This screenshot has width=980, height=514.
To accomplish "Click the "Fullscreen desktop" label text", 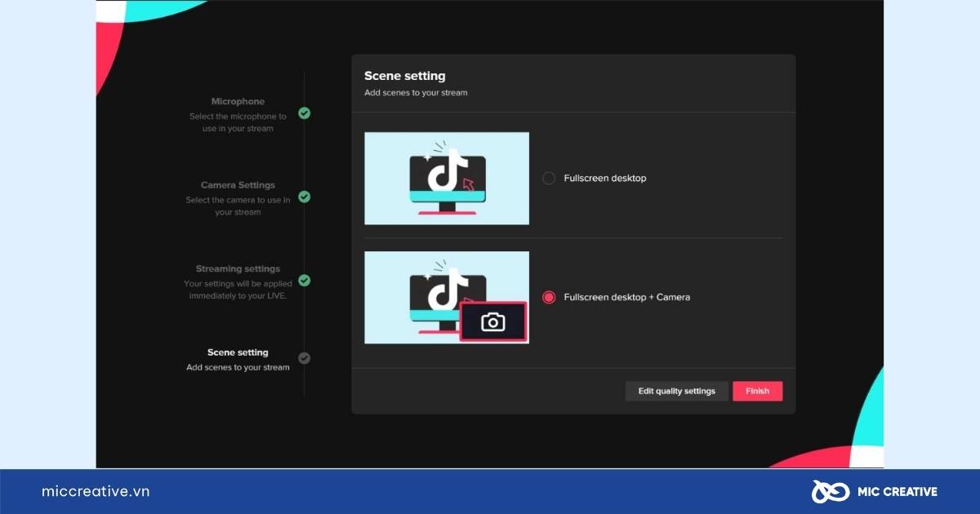I will [605, 178].
